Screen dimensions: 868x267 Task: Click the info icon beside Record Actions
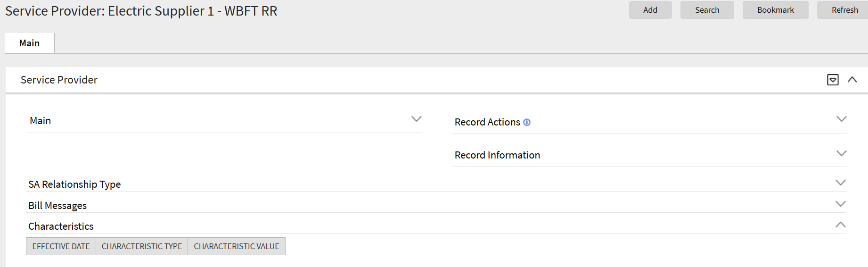[x=527, y=123]
